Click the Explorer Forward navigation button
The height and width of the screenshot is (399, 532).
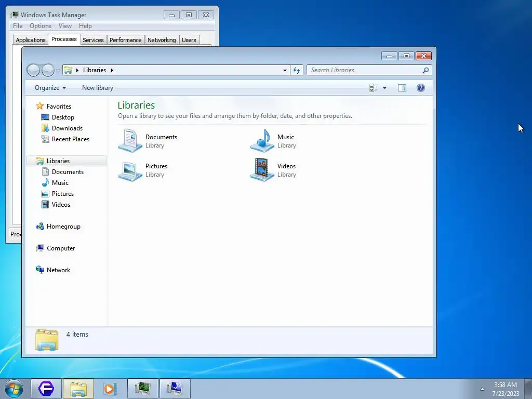pyautogui.click(x=48, y=70)
